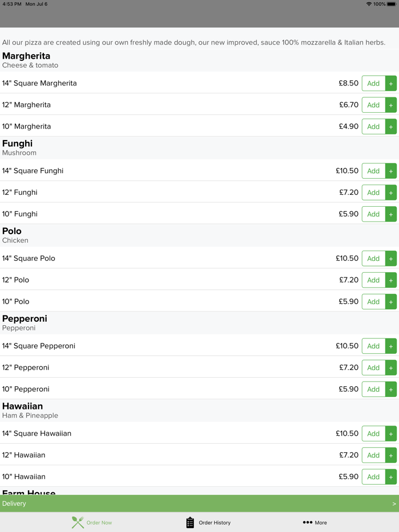Tap plus icon for 12" Hawaiian
The width and height of the screenshot is (399, 532).
pos(391,456)
